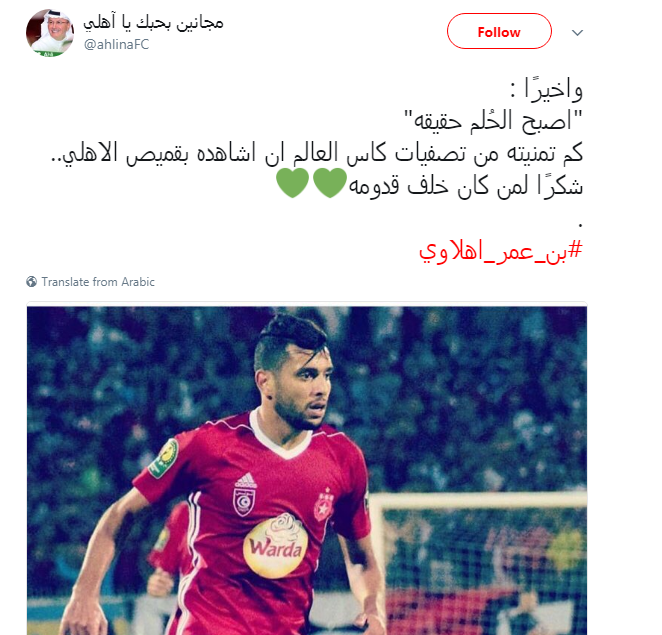Translate the tweet from Arabic
Screen dimensions: 662x635
click(x=98, y=282)
